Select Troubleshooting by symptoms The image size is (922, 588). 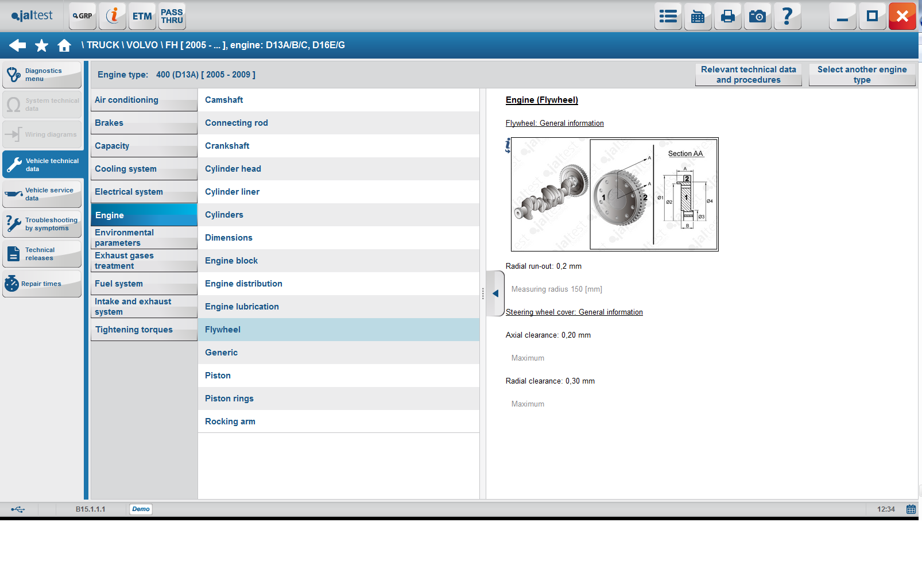click(42, 224)
